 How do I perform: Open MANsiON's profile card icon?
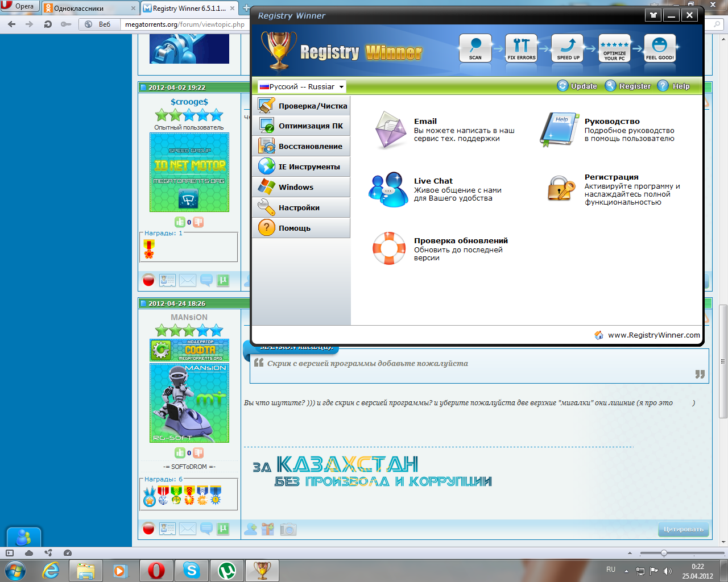click(168, 529)
